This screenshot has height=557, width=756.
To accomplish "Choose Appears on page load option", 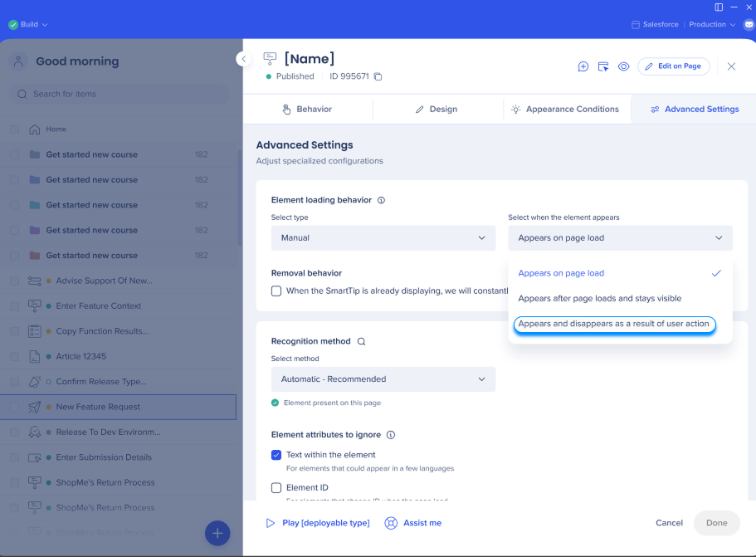I will 620,273.
